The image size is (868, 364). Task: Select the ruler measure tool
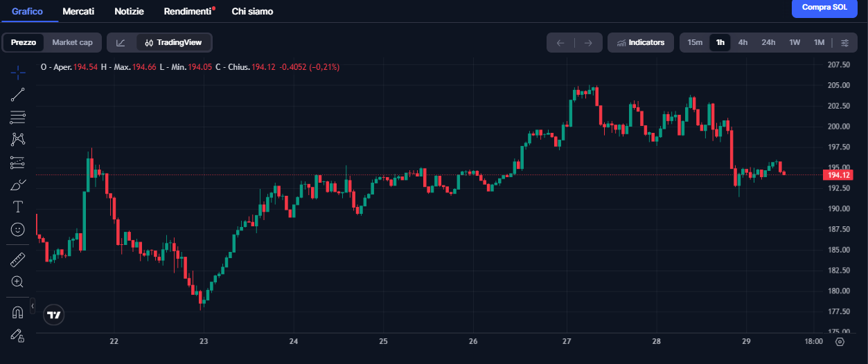click(18, 260)
